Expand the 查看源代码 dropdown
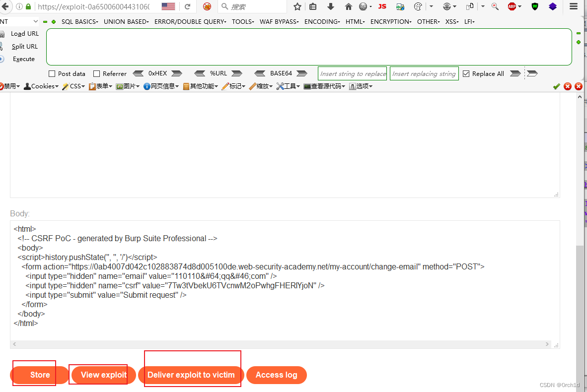This screenshot has height=392, width=587. (324, 86)
